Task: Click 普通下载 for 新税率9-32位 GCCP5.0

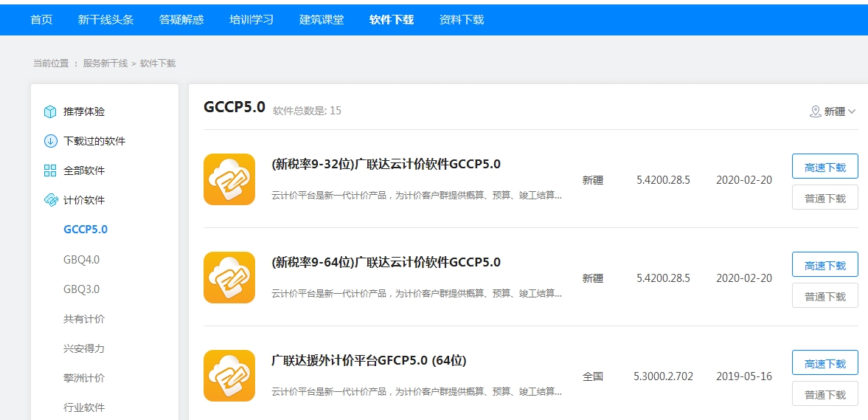Action: pyautogui.click(x=824, y=198)
